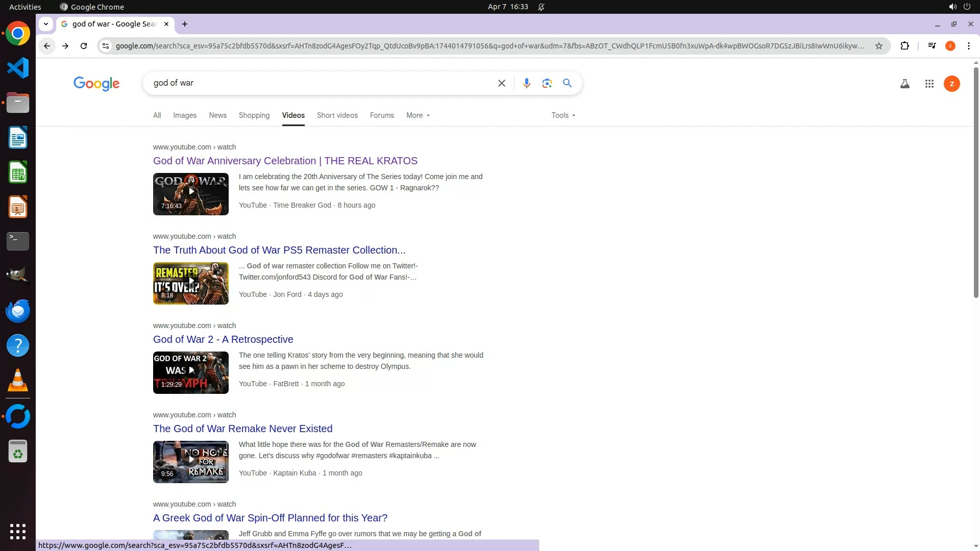Expand the More search filters dropdown

coord(418,115)
